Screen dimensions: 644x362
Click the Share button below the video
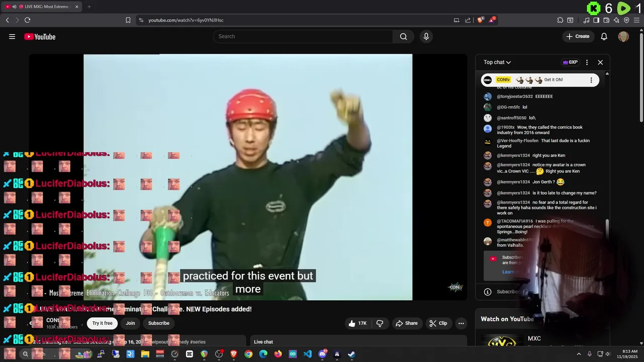[406, 323]
